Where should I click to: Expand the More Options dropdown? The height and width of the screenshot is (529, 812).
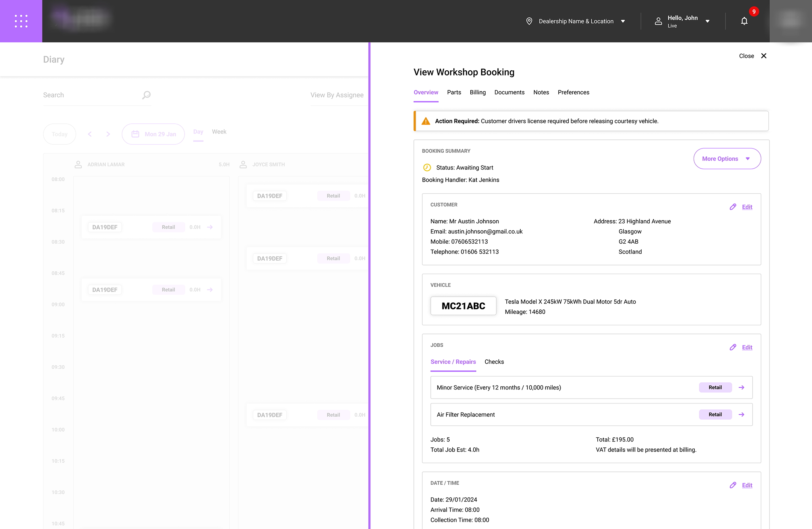(x=727, y=159)
